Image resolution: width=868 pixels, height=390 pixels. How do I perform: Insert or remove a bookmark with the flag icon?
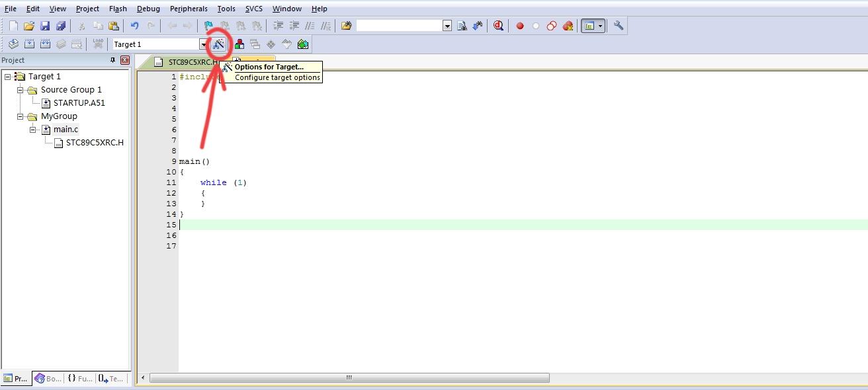(208, 26)
